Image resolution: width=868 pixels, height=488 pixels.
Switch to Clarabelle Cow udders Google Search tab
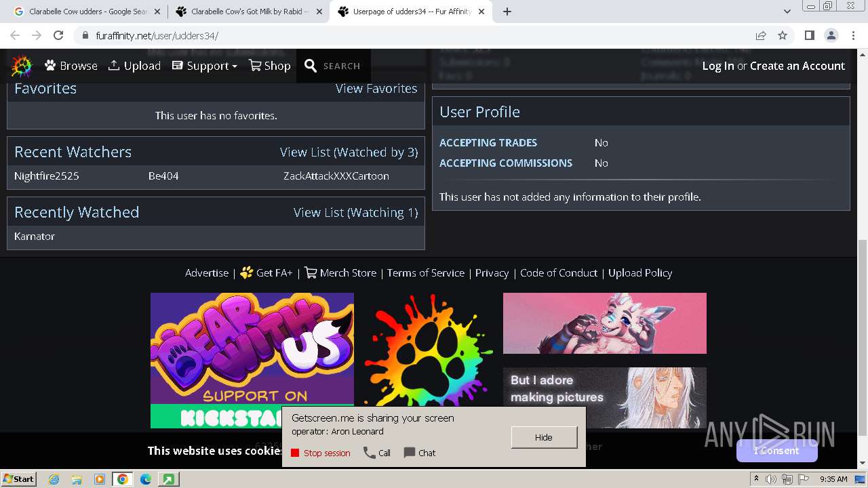pos(87,12)
